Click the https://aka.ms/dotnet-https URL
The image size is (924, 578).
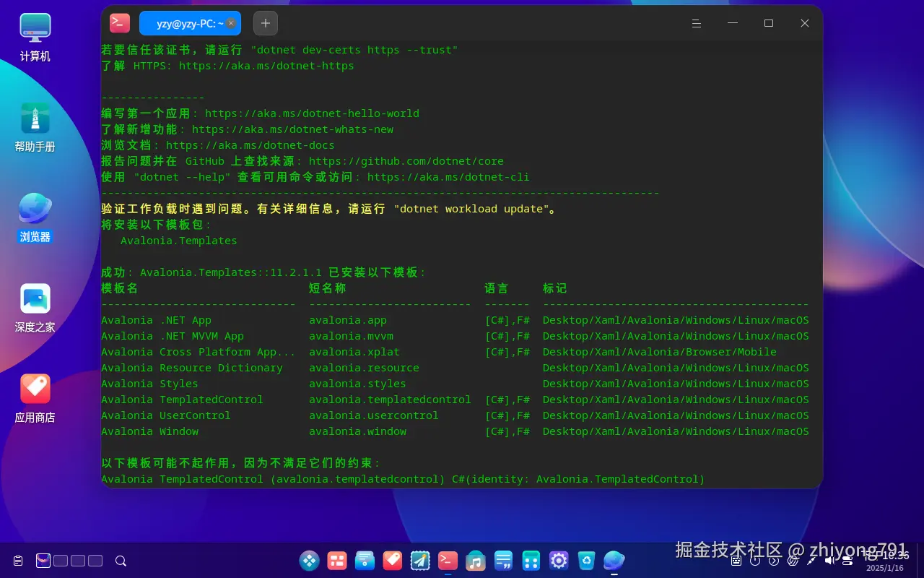coord(266,66)
